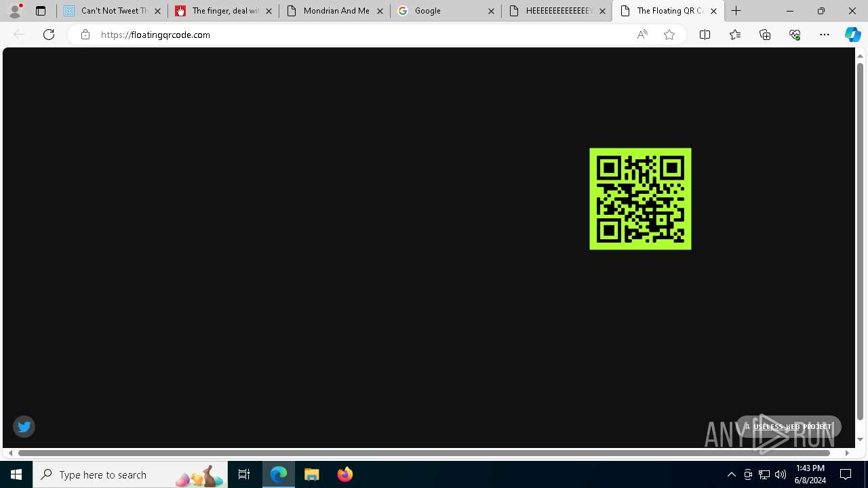Go back to previous page

(x=19, y=35)
